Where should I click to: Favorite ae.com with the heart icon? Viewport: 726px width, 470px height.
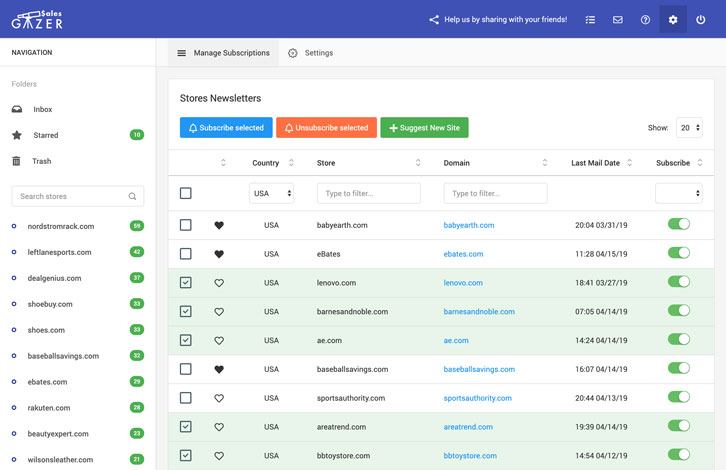[219, 340]
